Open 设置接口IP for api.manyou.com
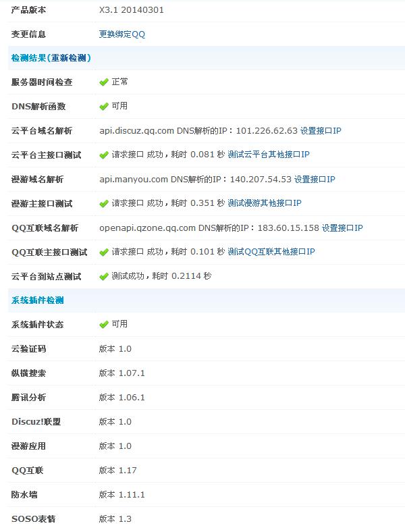 point(315,179)
